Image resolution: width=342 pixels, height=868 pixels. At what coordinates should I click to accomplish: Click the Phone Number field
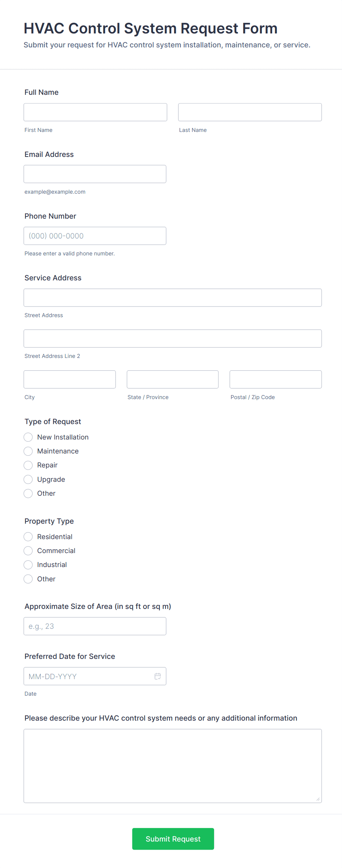coord(95,236)
